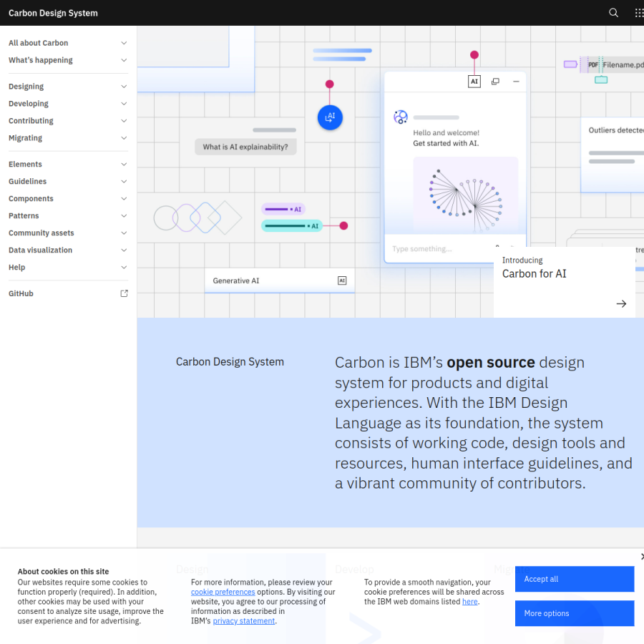Viewport: 644px width, 644px height.
Task: Open the cookie preferences link
Action: pyautogui.click(x=223, y=592)
